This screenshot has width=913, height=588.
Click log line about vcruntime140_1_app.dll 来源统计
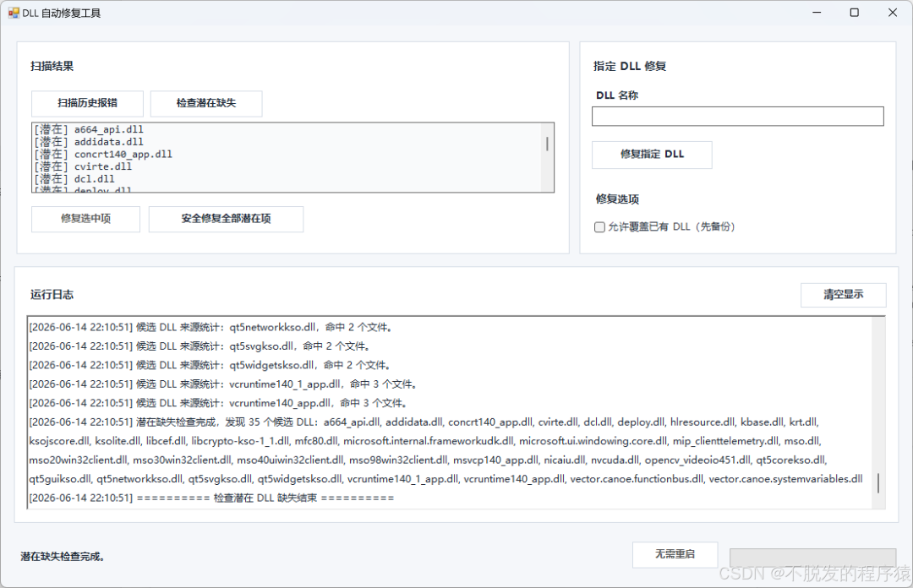tap(224, 384)
